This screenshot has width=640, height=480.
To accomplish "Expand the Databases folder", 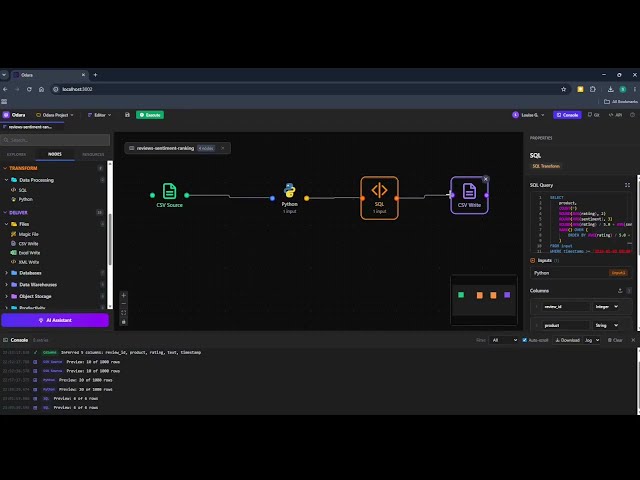I will 7,273.
